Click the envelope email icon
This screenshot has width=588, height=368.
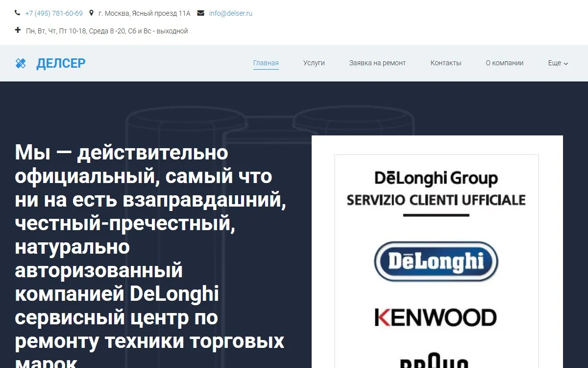click(200, 13)
